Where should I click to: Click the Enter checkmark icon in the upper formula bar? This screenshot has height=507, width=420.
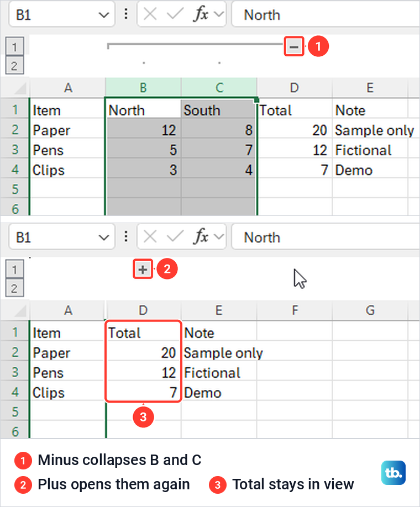coord(175,14)
